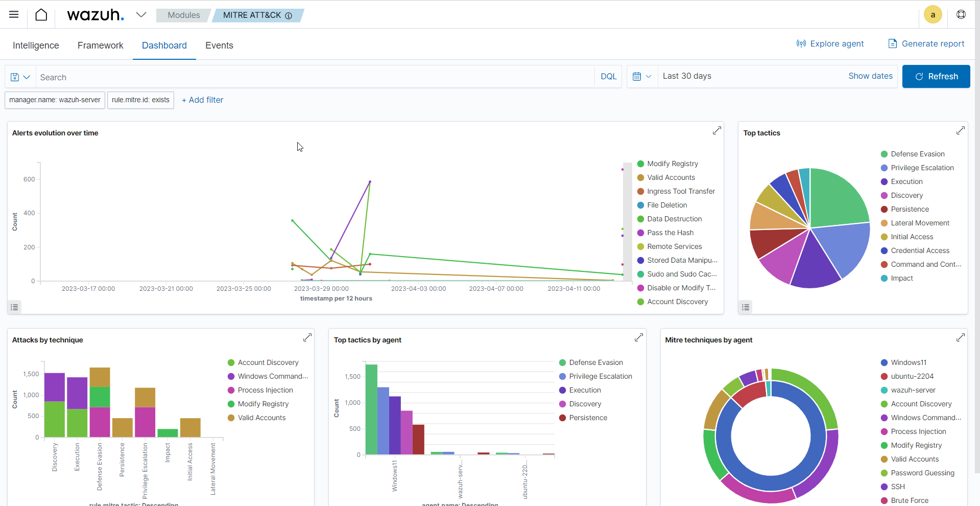The width and height of the screenshot is (980, 506).
Task: Open the date quick-select calendar dropdown
Action: [642, 77]
